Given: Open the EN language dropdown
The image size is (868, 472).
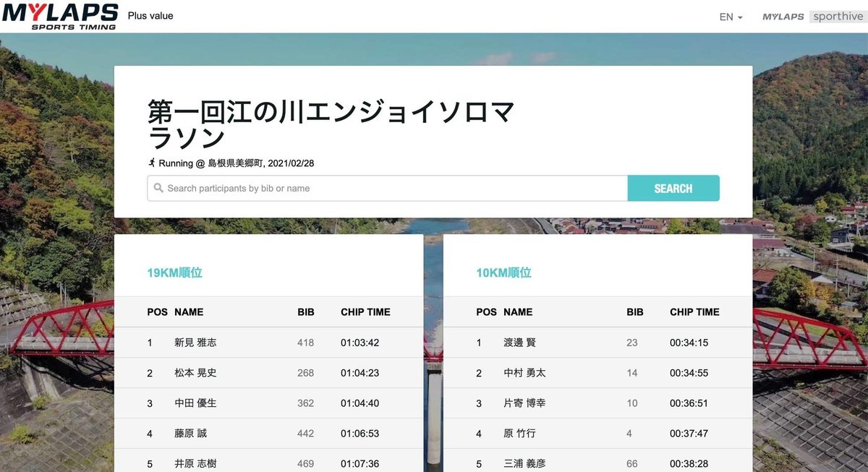Looking at the screenshot, I should (731, 17).
